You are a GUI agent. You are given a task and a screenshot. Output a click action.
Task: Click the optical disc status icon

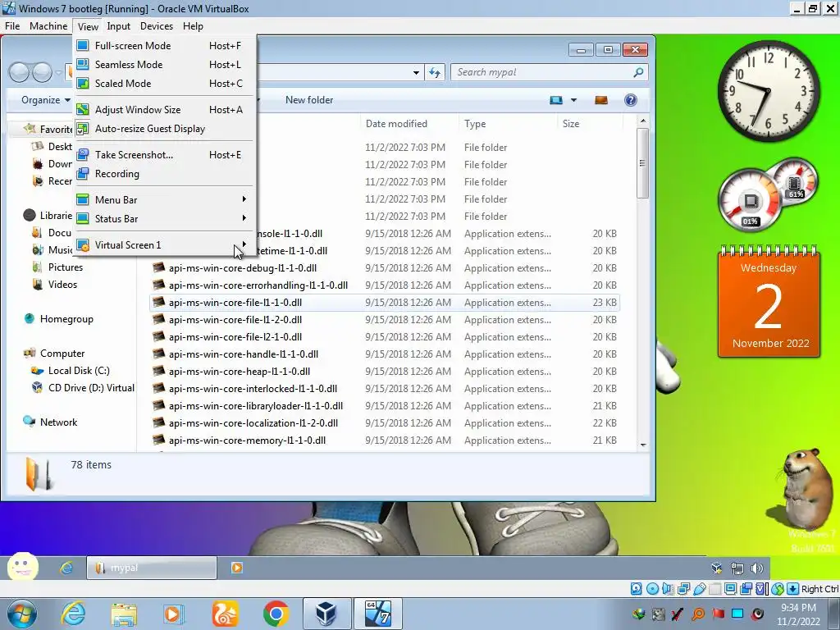[652, 589]
